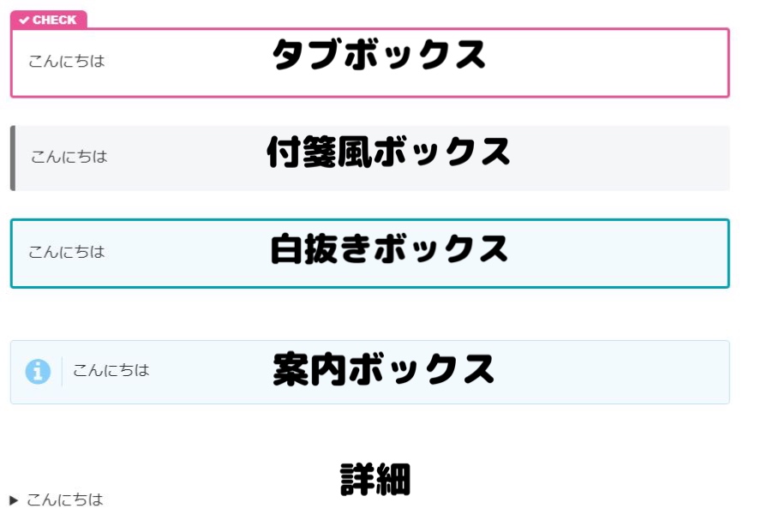Viewport: 779px width, 532px height.
Task: Click the blue info circle icon
Action: tap(38, 372)
